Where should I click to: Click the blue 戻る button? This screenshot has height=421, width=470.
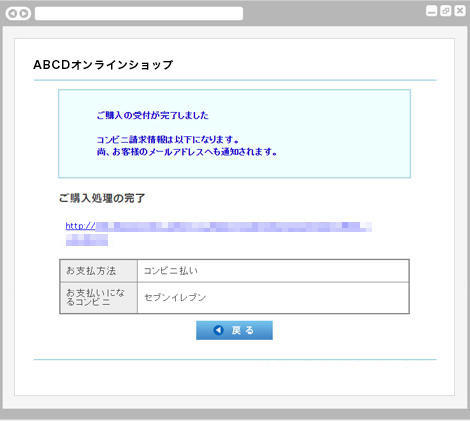(234, 330)
